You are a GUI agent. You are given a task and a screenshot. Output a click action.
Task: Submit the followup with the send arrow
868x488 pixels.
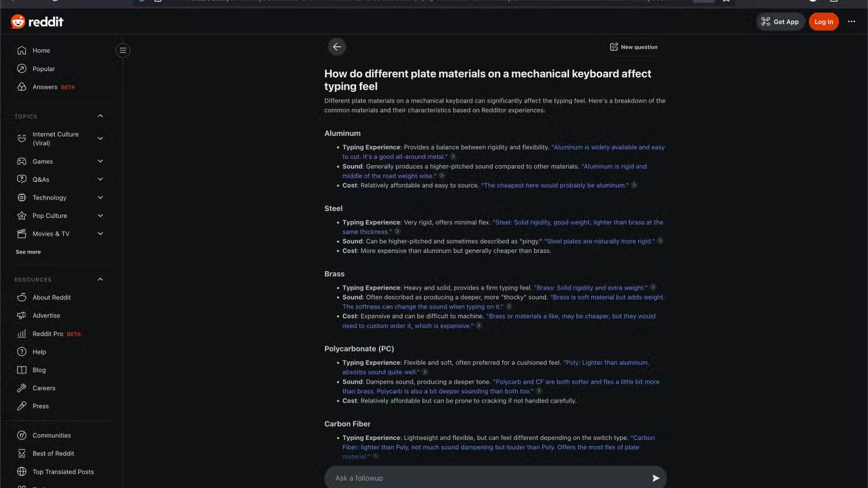pos(656,478)
